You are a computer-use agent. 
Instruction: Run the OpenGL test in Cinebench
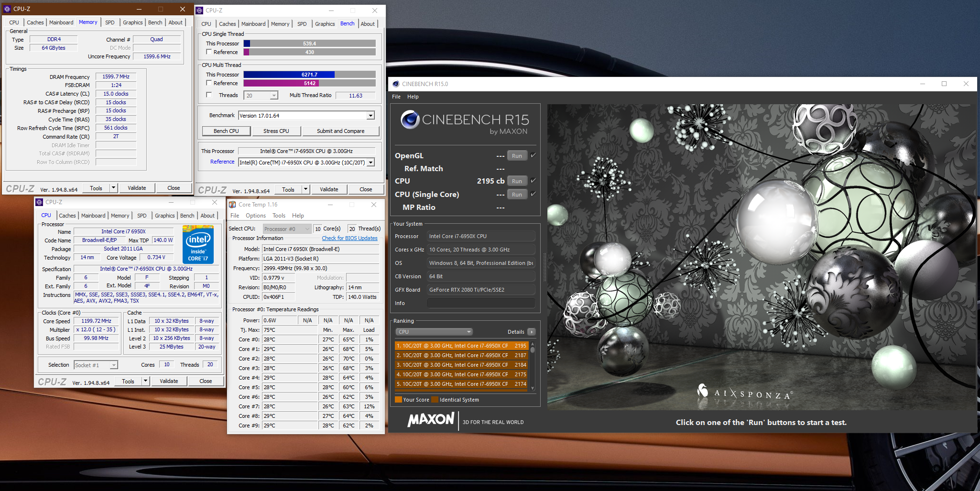(517, 155)
